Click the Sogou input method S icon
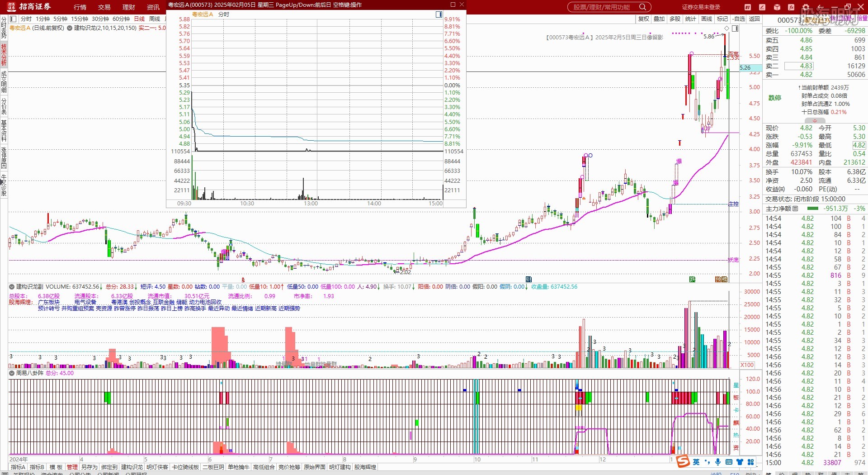This screenshot has height=475, width=868. (x=683, y=461)
